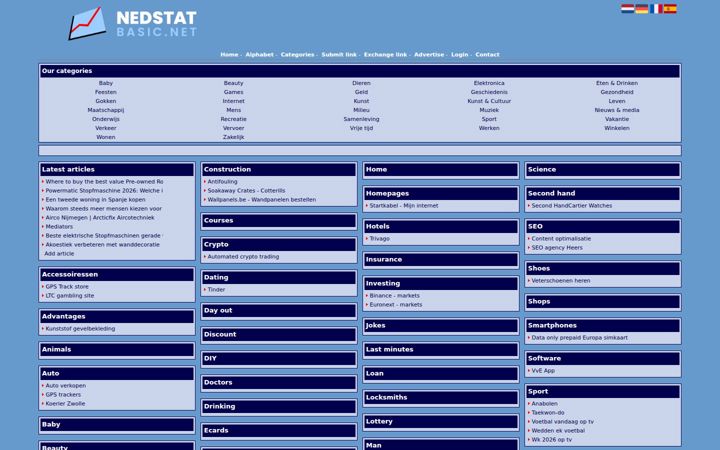Open the Mediators article link
This screenshot has width=720, height=450.
(x=59, y=227)
